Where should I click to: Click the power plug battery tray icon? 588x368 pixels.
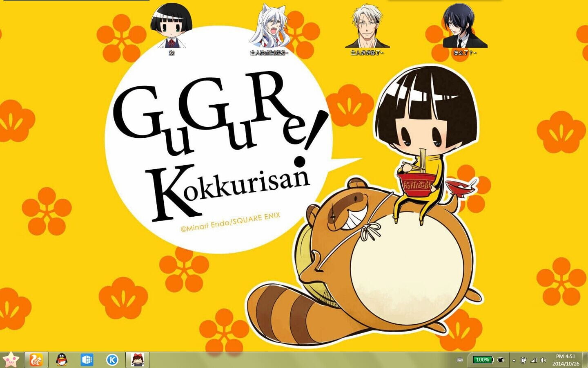501,360
